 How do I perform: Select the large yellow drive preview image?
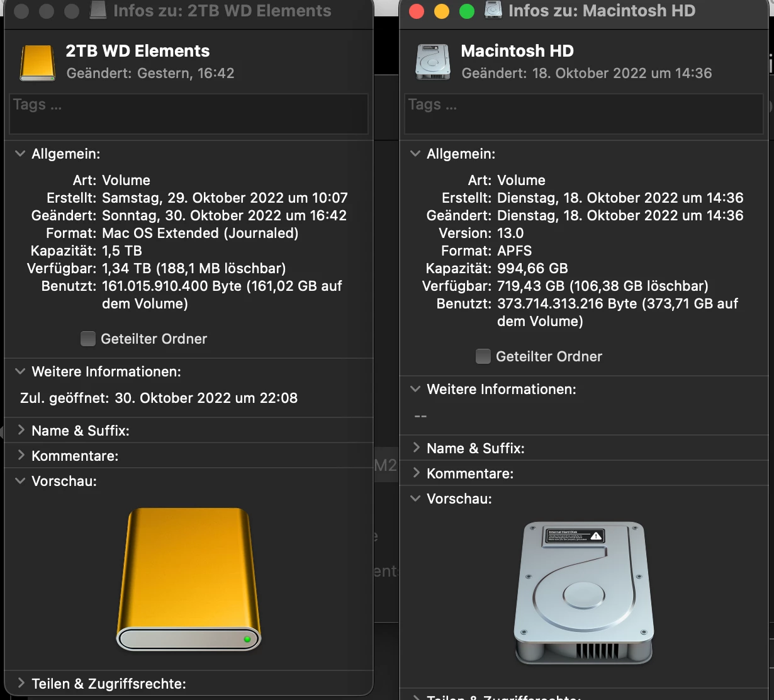tap(189, 579)
